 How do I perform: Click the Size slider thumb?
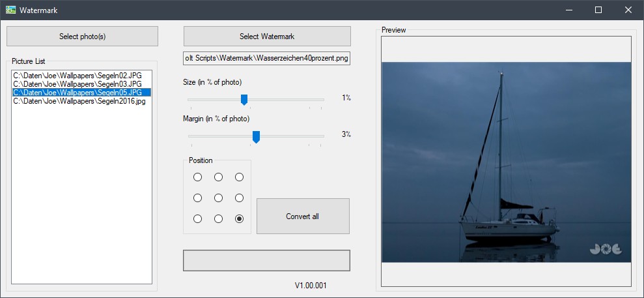(x=244, y=100)
